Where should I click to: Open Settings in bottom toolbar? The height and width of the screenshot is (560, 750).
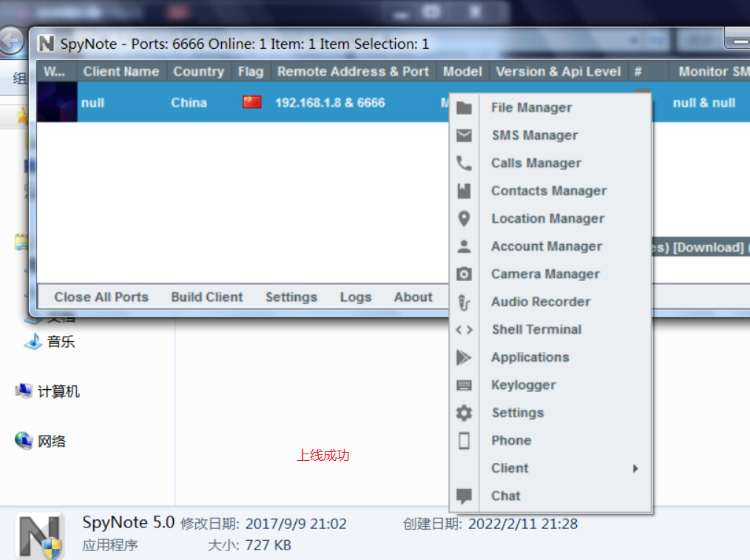click(x=291, y=297)
